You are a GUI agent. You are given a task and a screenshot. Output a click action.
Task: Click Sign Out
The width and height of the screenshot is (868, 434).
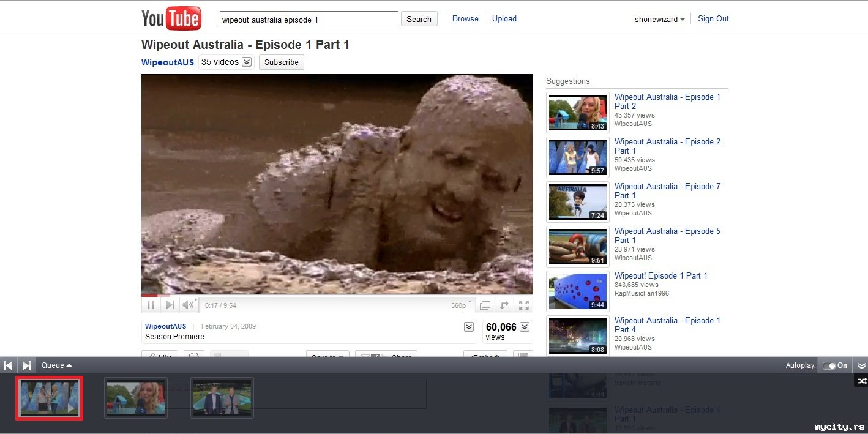(713, 18)
